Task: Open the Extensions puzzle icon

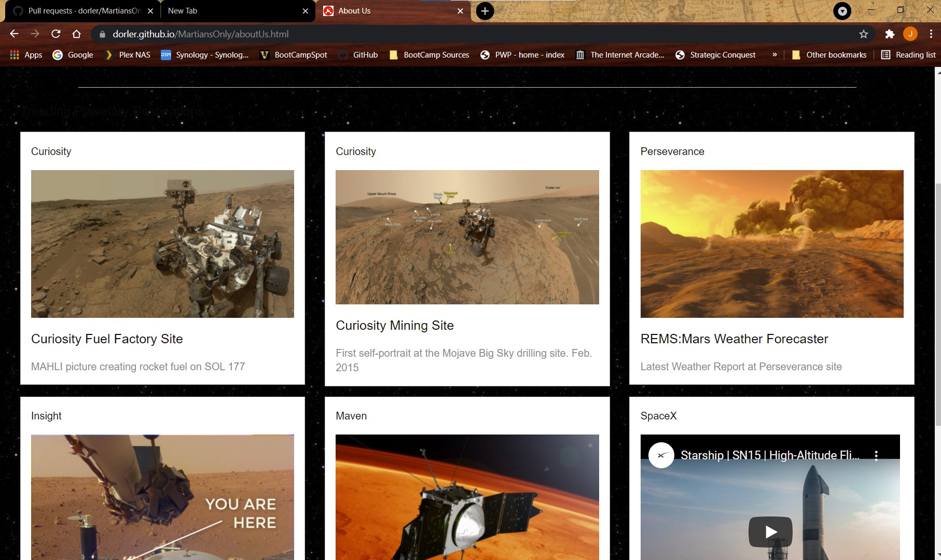Action: tap(890, 34)
